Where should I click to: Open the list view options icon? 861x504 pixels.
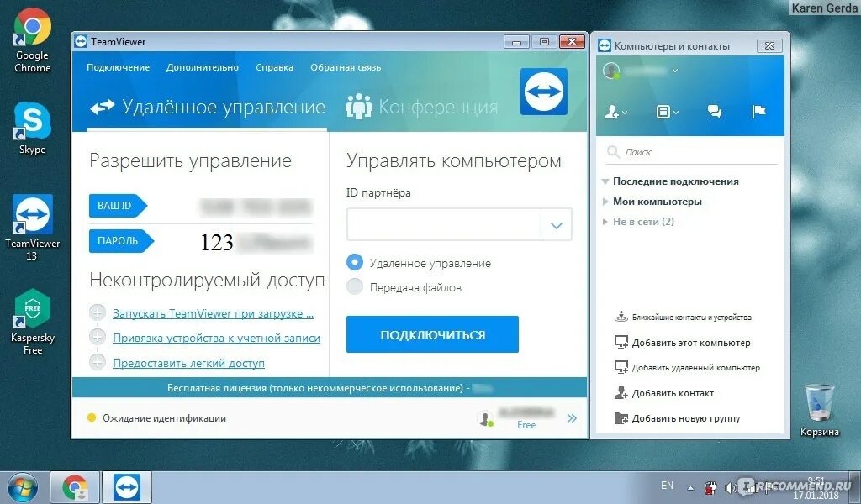pyautogui.click(x=667, y=112)
